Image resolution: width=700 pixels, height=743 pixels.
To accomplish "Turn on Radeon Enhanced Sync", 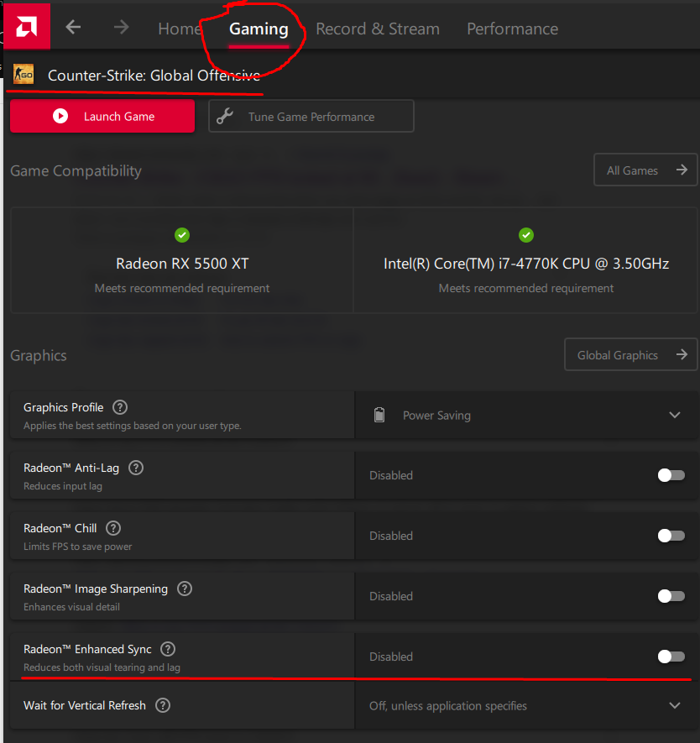I will pyautogui.click(x=671, y=657).
